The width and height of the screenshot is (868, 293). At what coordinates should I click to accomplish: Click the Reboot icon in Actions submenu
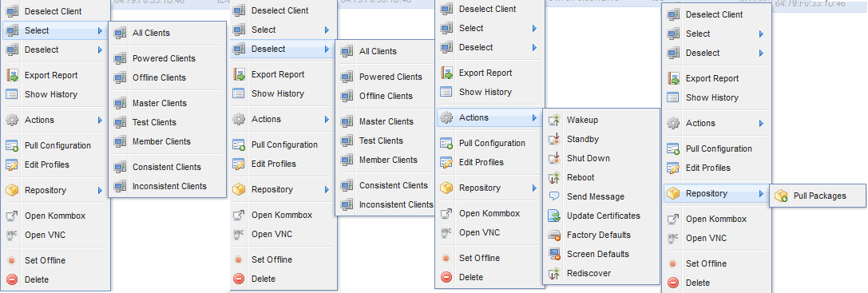click(555, 177)
